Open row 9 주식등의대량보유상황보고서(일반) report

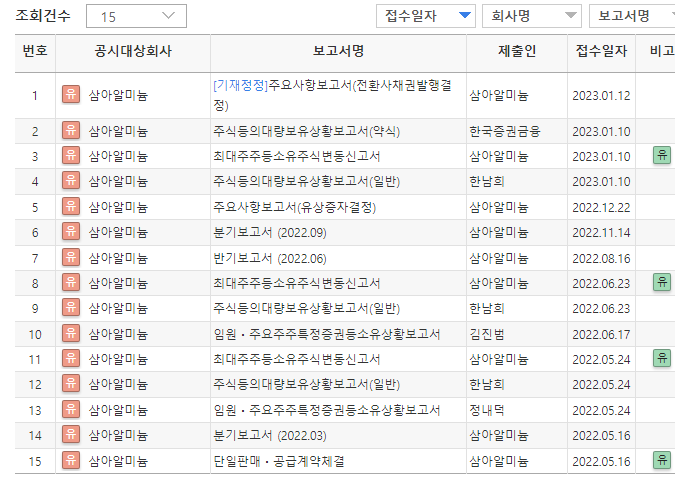tap(306, 309)
